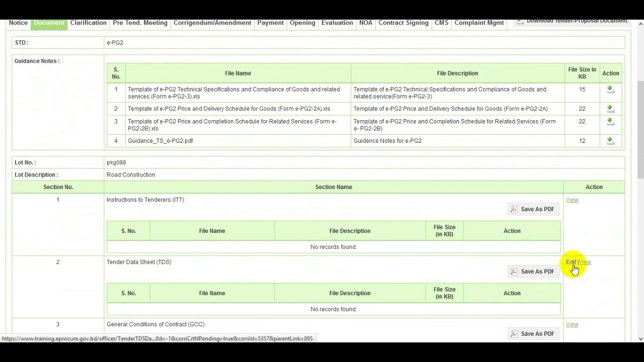Click the "File Size In KB" column header
The width and height of the screenshot is (644, 362).
point(582,73)
